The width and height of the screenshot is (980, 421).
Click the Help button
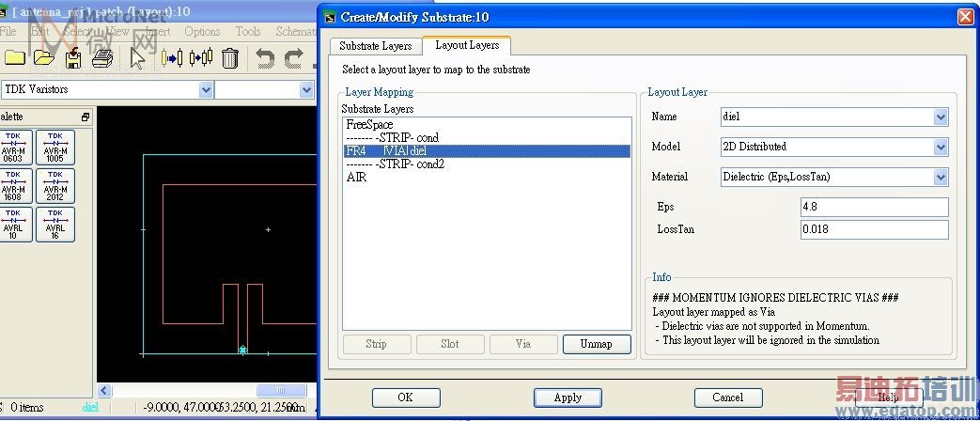(888, 398)
